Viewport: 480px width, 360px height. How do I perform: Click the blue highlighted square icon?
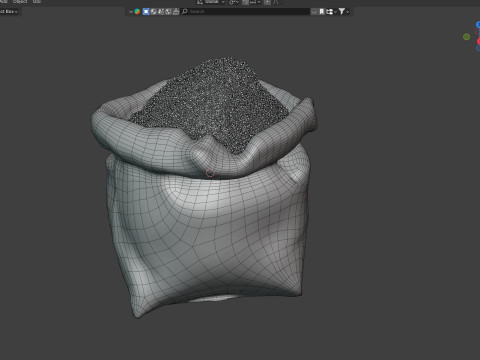tap(146, 12)
